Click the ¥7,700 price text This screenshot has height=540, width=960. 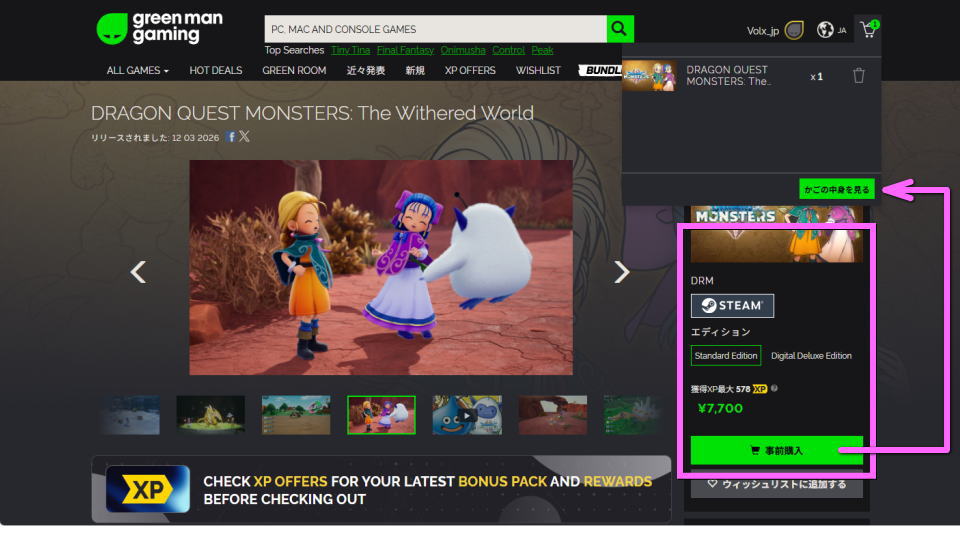[720, 408]
